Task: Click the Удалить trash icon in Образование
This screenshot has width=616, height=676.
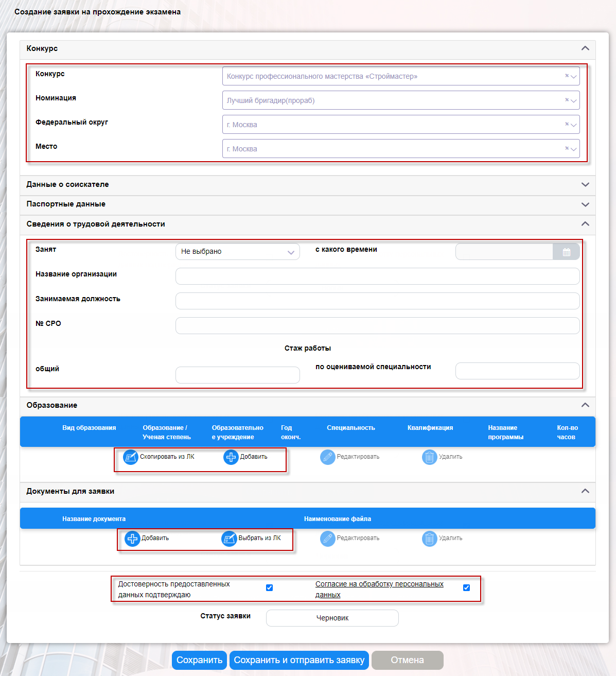Action: coord(430,457)
